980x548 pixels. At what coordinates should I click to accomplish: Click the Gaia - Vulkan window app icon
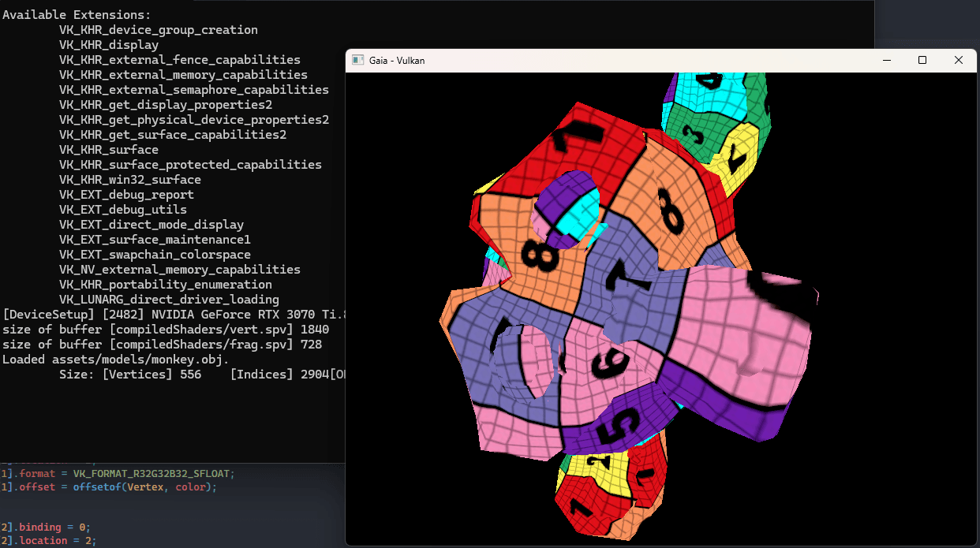coord(357,60)
